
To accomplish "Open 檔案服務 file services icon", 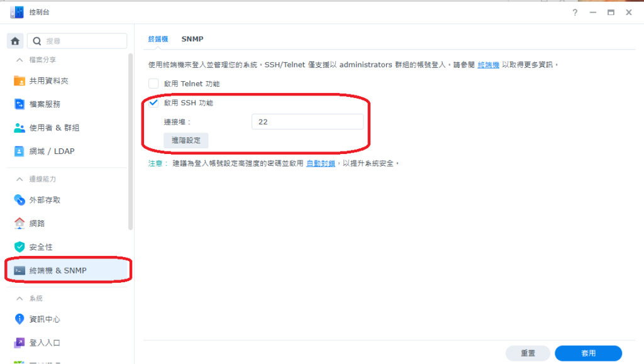I will 19,104.
